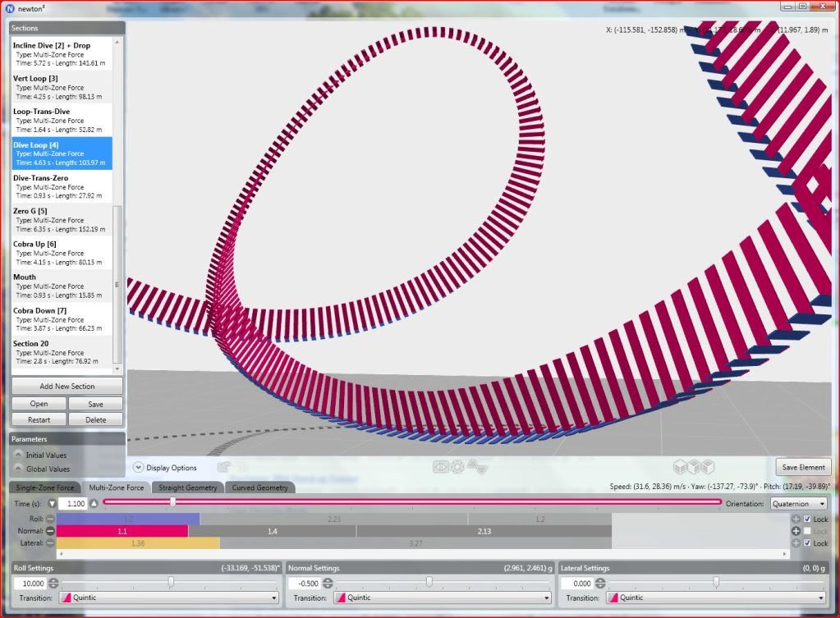Open the Lateral Settings Transition dropdown
This screenshot has width=840, height=618.
click(x=716, y=597)
